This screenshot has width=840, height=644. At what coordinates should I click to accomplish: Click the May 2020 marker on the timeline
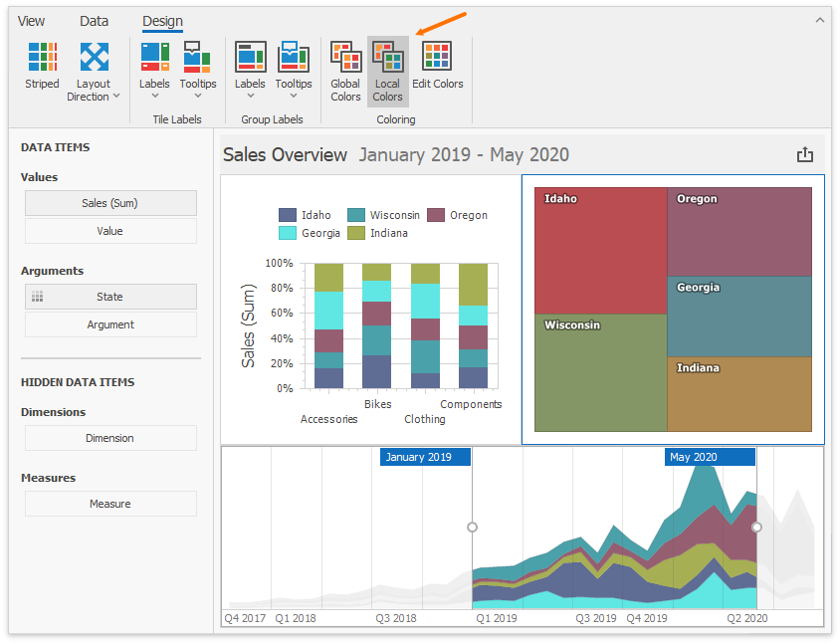[x=709, y=456]
